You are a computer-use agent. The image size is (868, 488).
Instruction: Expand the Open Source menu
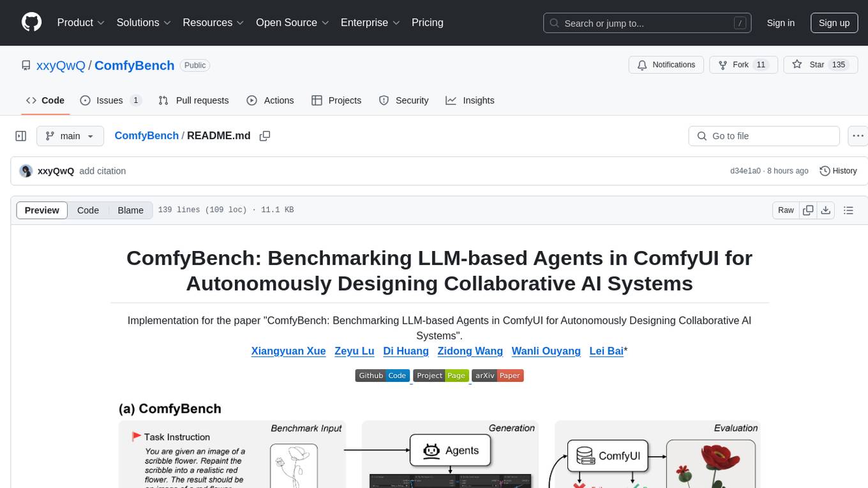[x=292, y=22]
